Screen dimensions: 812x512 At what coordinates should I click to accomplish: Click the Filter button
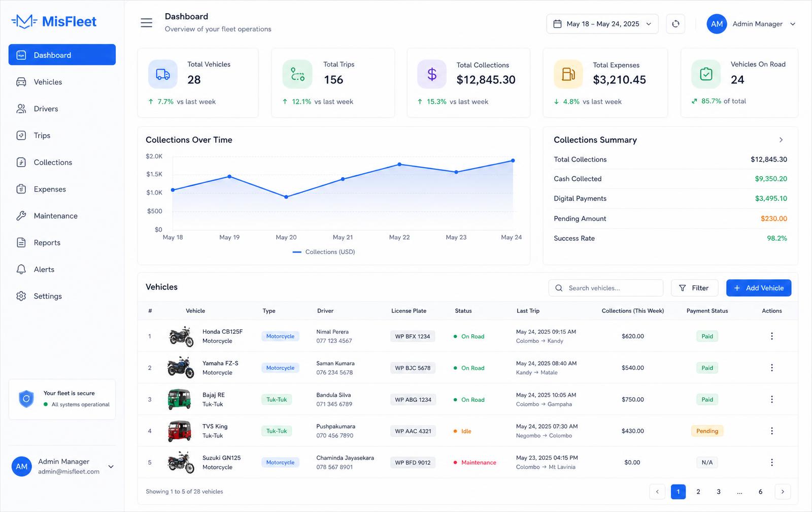point(695,288)
